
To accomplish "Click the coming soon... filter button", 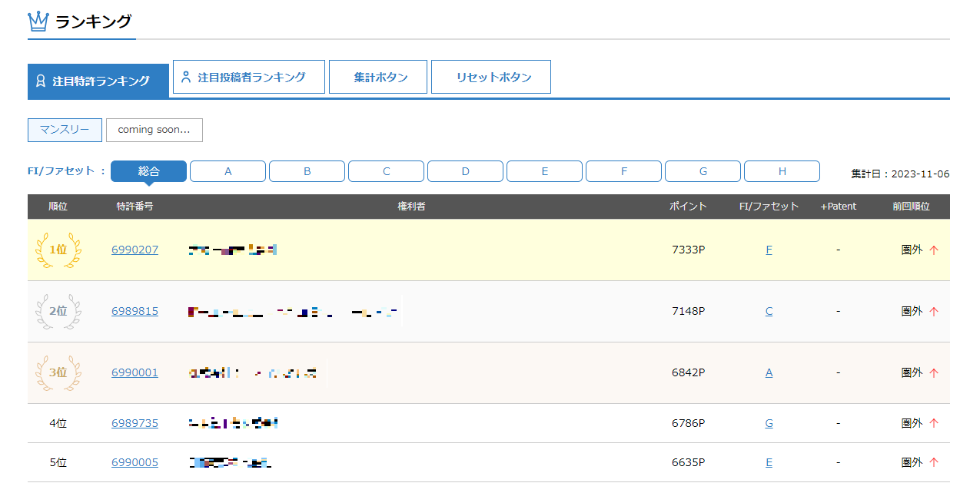I will [154, 130].
